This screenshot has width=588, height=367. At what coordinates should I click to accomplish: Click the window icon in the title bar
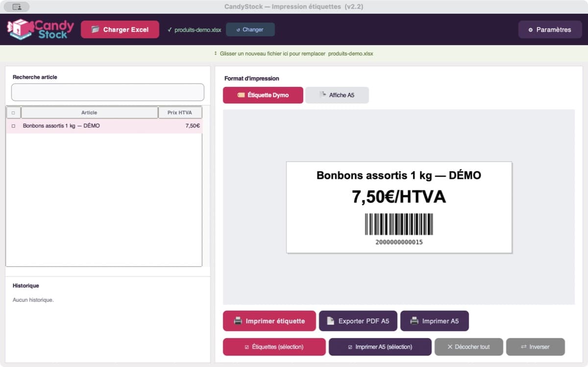17,7
